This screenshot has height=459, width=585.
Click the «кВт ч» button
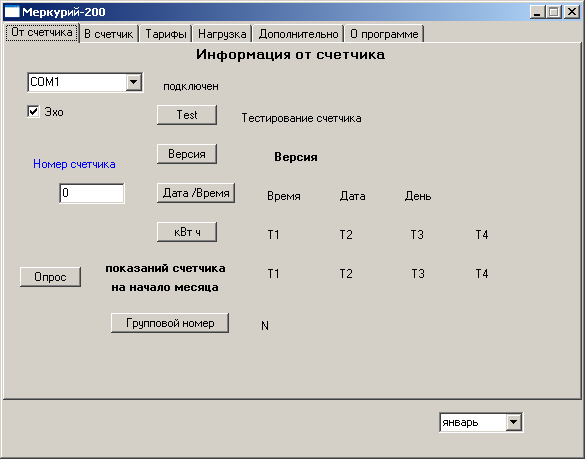(x=187, y=232)
